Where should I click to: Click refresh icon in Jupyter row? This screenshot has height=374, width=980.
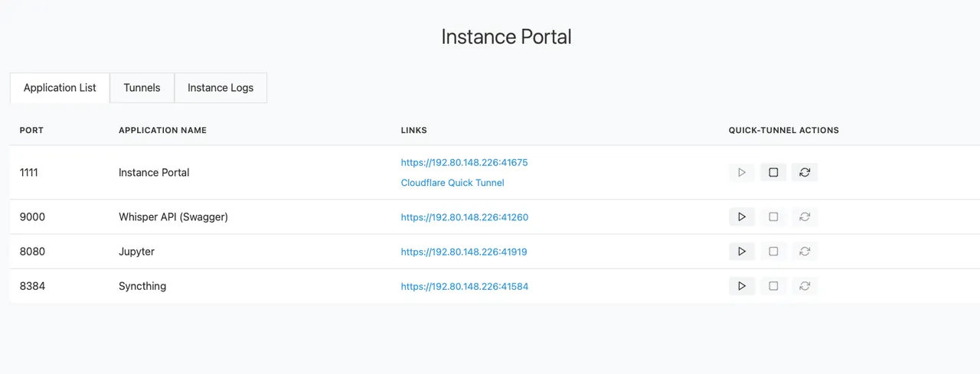[x=805, y=252]
